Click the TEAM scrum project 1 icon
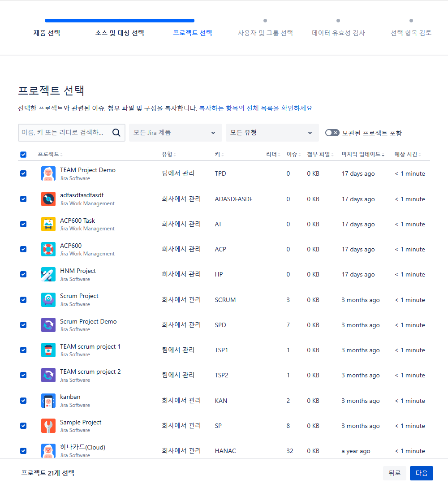This screenshot has width=448, height=484. click(x=48, y=350)
